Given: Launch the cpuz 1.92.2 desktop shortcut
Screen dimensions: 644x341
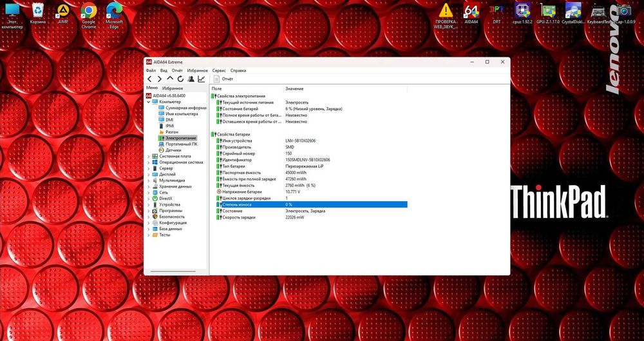Looking at the screenshot, I should tap(522, 14).
